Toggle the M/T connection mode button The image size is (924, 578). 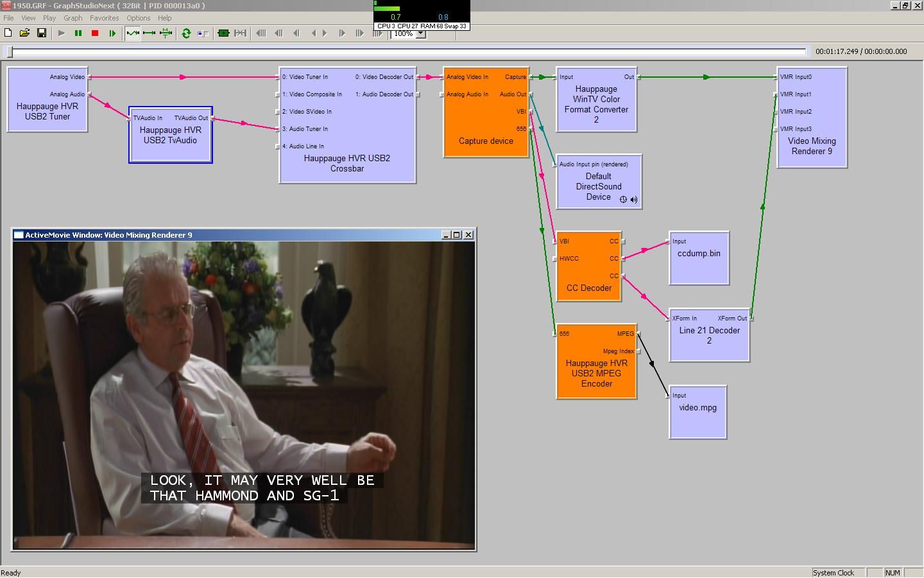click(166, 33)
